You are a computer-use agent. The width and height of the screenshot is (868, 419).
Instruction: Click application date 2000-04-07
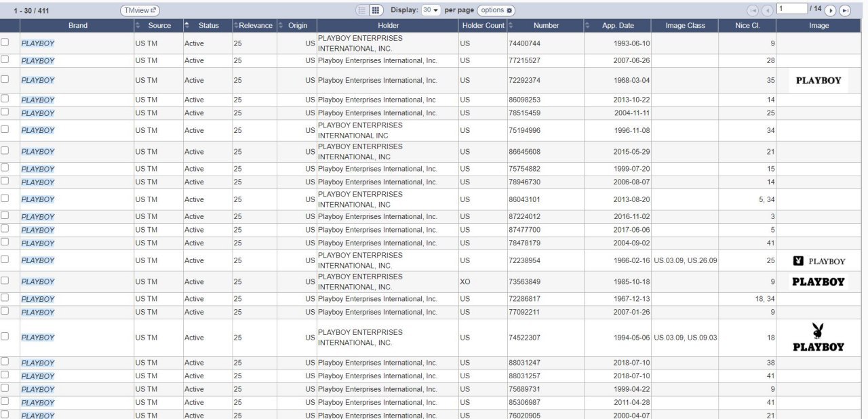[631, 415]
